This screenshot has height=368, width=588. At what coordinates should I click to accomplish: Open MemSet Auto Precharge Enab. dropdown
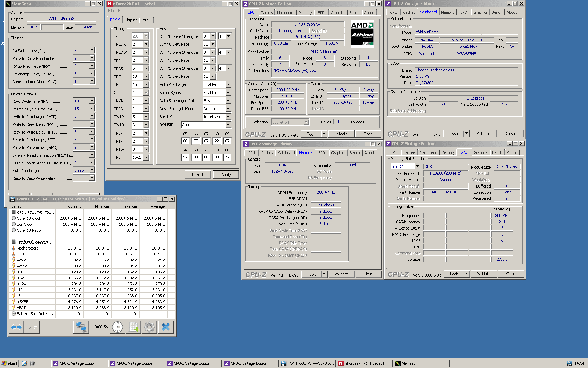(x=92, y=170)
